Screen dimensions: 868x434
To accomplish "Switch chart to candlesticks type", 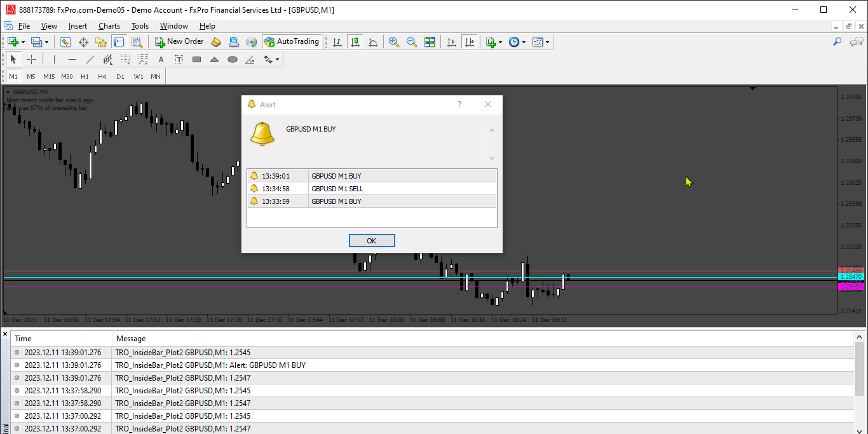I will (x=355, y=42).
